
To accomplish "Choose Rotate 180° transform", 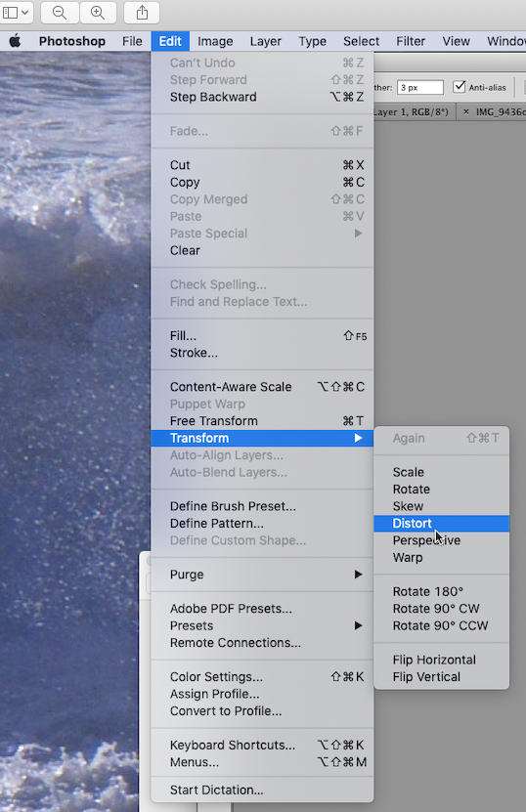I will (442, 592).
